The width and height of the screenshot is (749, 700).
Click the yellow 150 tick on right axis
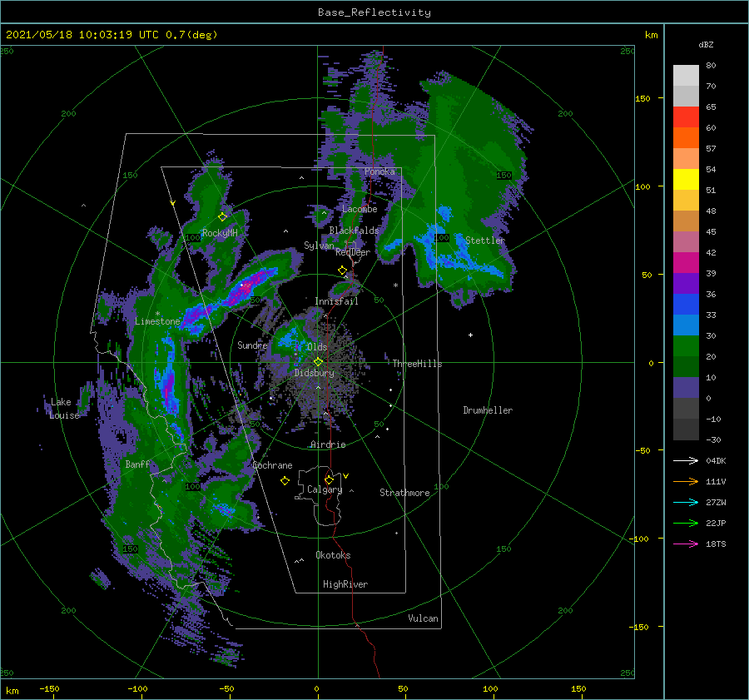642,98
